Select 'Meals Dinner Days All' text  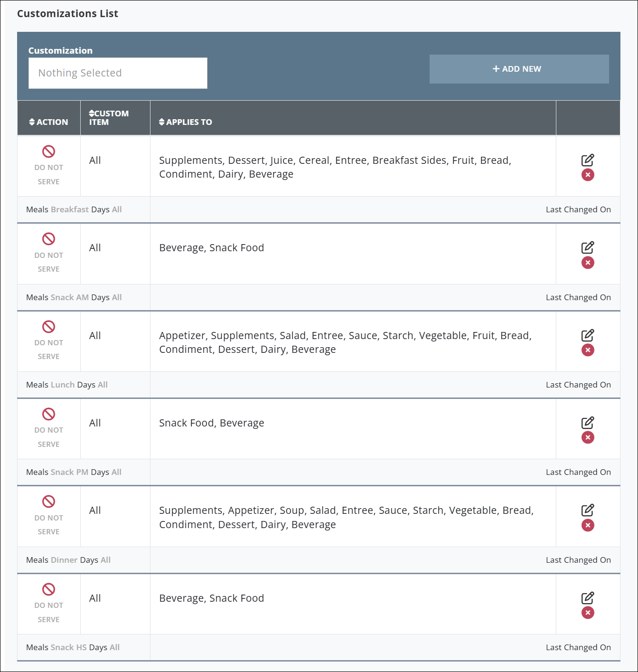pyautogui.click(x=68, y=560)
